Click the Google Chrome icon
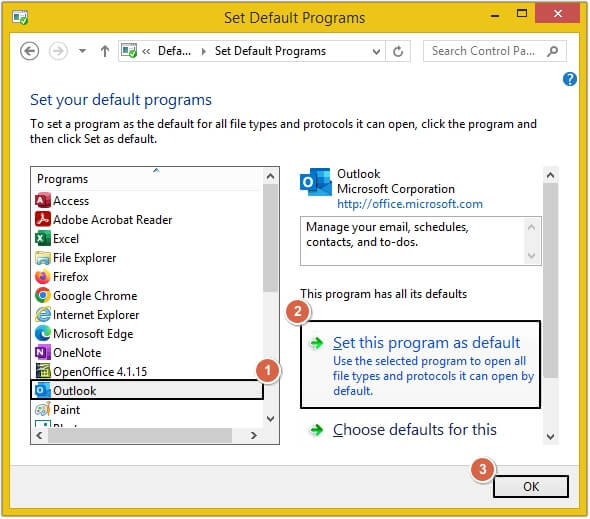The height and width of the screenshot is (519, 590). point(43,295)
